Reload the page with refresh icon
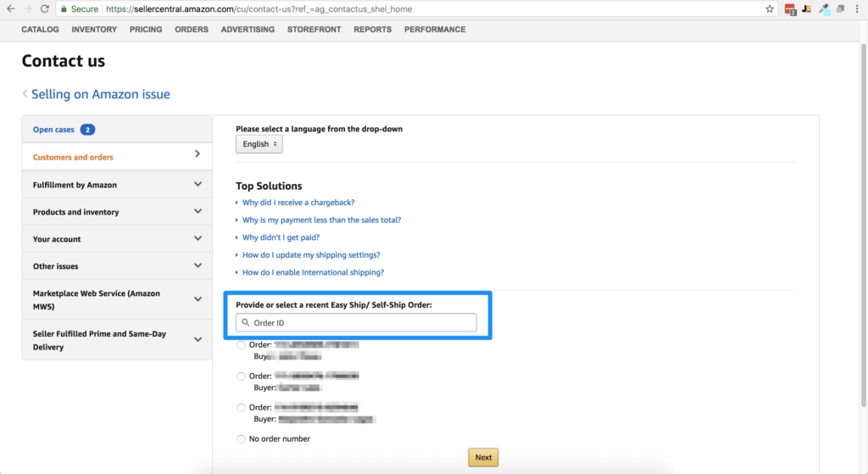This screenshot has width=868, height=474. [45, 8]
